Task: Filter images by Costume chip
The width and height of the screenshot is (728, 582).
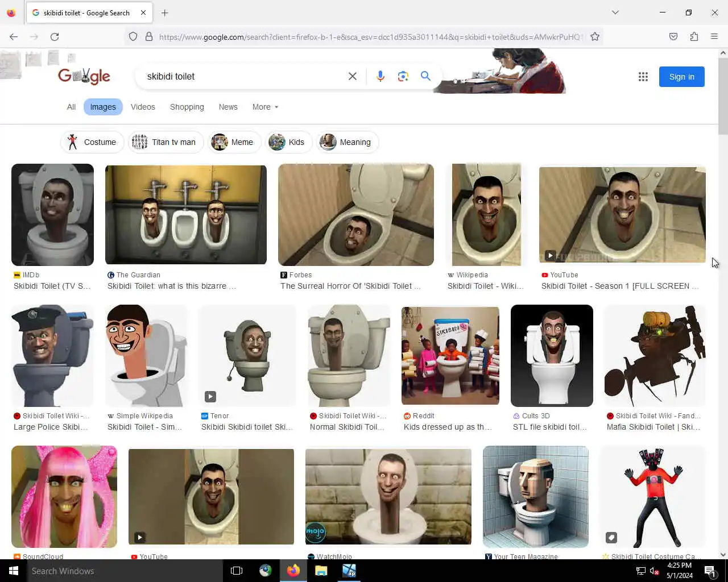Action: point(92,142)
